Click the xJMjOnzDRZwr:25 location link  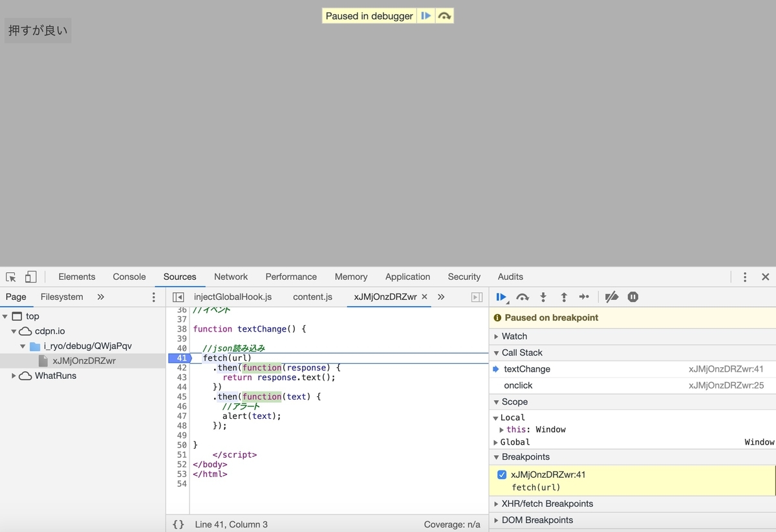point(726,385)
